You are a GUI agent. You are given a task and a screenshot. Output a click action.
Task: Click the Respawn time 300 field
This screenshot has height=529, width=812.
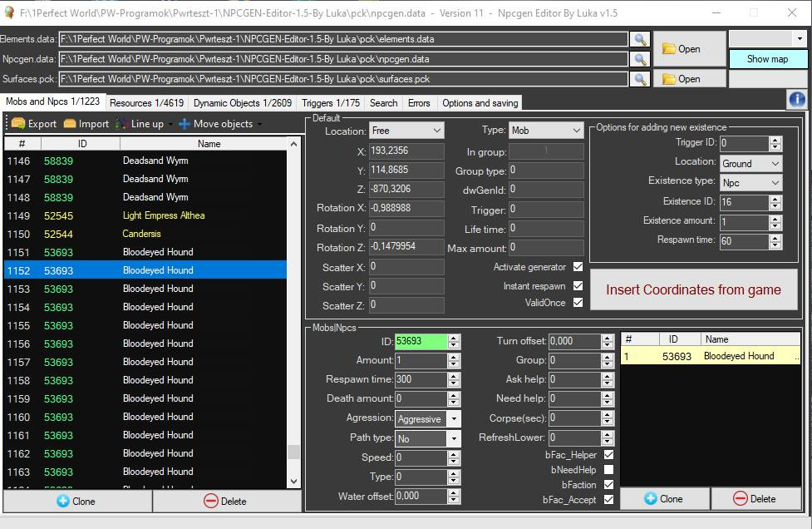[x=421, y=379]
